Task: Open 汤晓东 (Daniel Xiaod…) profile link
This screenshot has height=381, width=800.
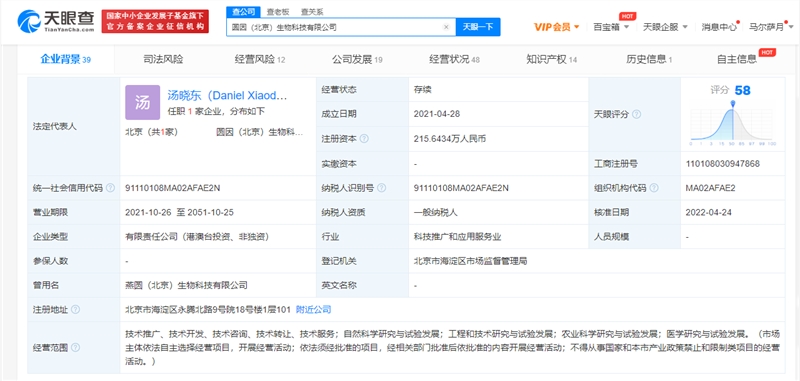Action: (227, 95)
